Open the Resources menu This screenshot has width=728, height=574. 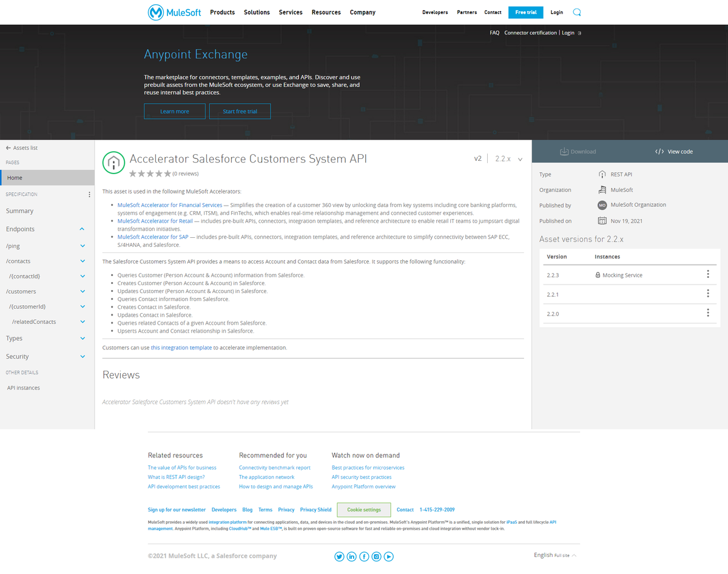coord(326,12)
